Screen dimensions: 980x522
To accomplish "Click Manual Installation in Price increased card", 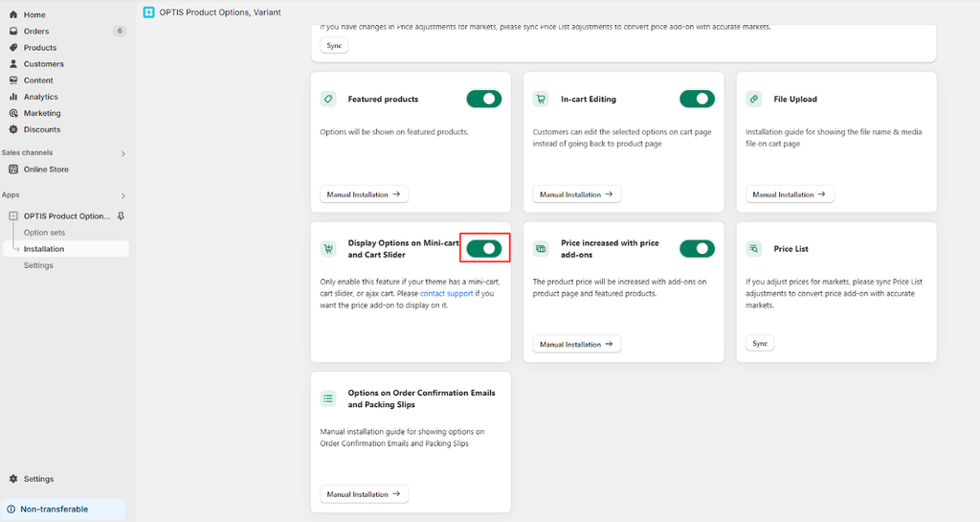I will [x=576, y=344].
